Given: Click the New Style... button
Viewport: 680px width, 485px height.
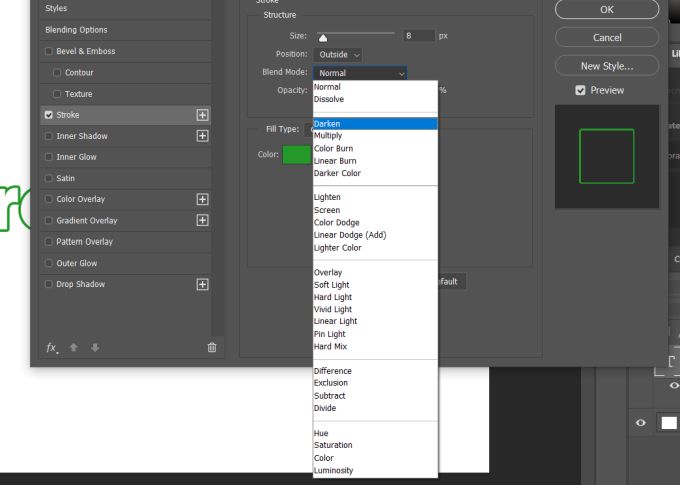Looking at the screenshot, I should point(607,66).
